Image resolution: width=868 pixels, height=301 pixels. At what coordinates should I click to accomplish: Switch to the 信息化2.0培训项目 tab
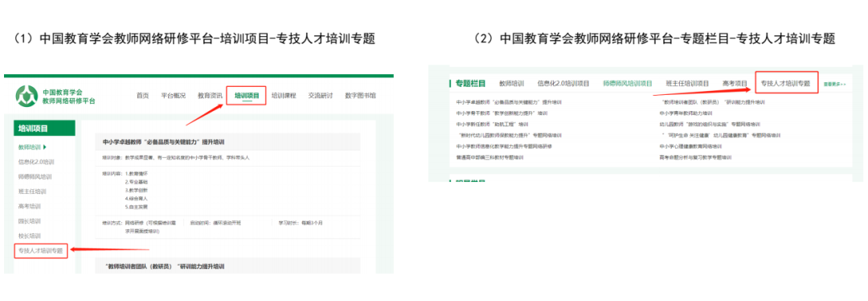(x=563, y=84)
